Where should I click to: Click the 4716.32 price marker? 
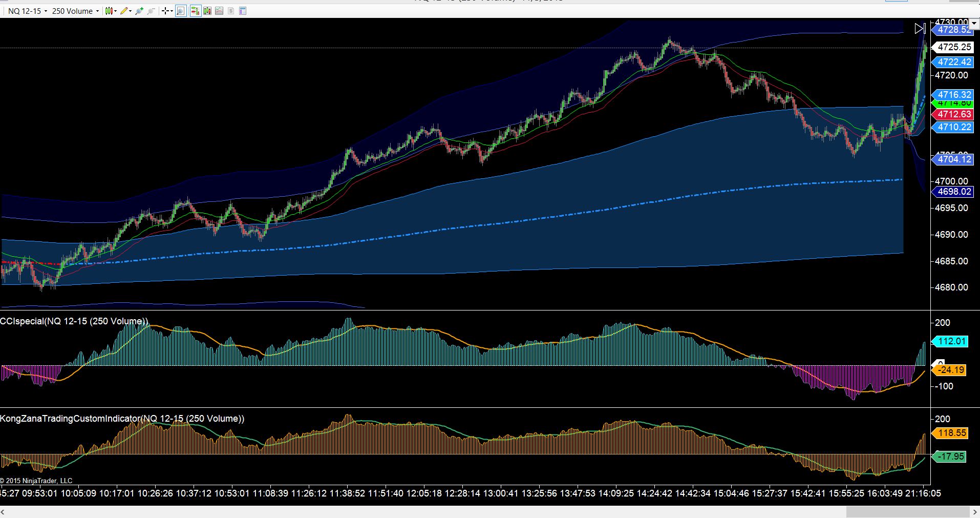coord(952,95)
